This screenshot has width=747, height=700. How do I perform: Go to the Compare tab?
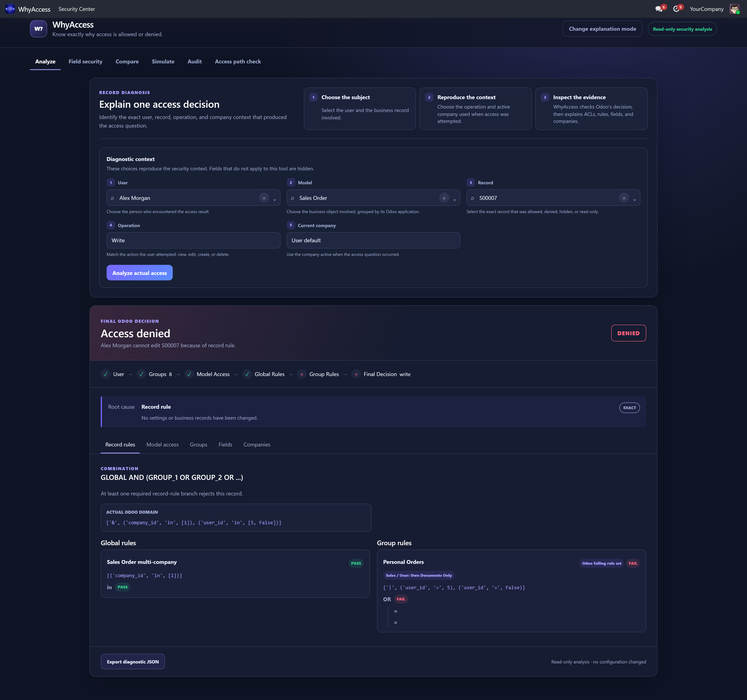point(127,62)
